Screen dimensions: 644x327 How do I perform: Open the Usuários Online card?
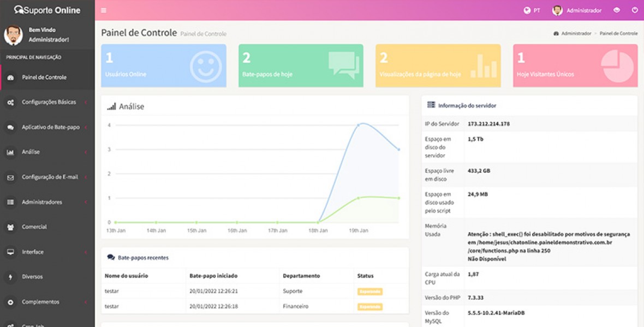(x=164, y=65)
